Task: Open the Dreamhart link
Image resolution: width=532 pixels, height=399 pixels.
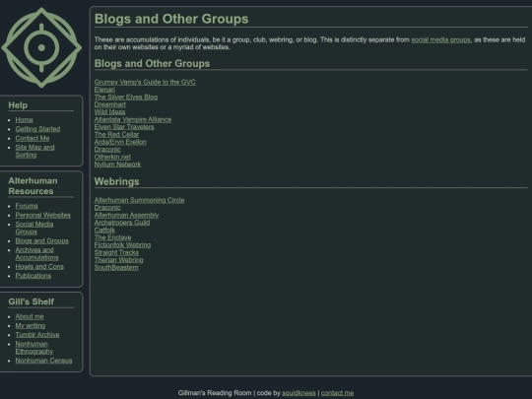Action: point(110,104)
